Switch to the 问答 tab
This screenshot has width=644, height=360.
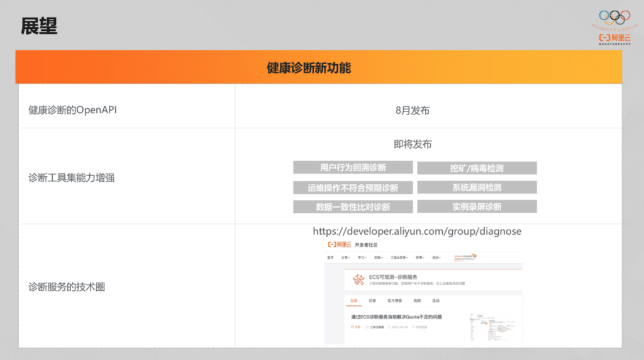point(372,301)
